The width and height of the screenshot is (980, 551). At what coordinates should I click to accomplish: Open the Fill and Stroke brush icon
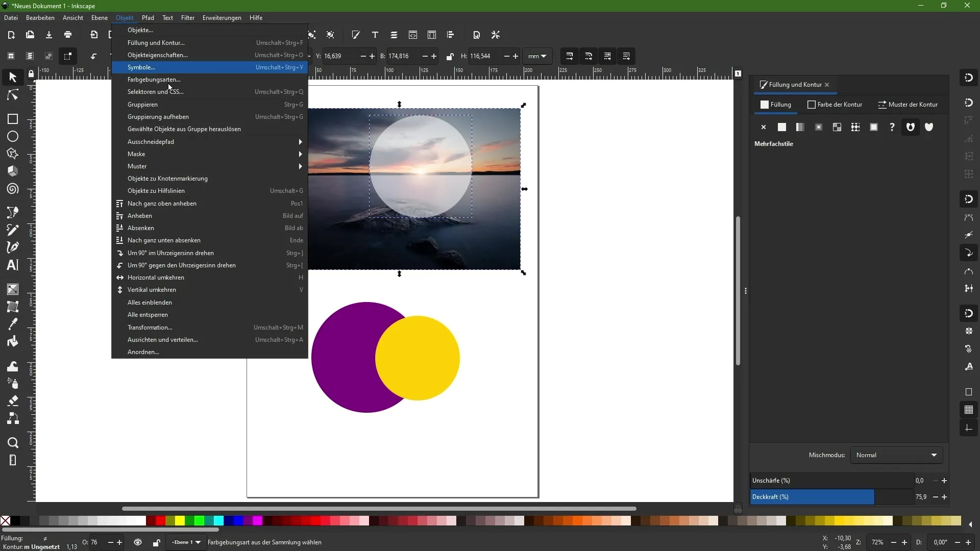[356, 35]
